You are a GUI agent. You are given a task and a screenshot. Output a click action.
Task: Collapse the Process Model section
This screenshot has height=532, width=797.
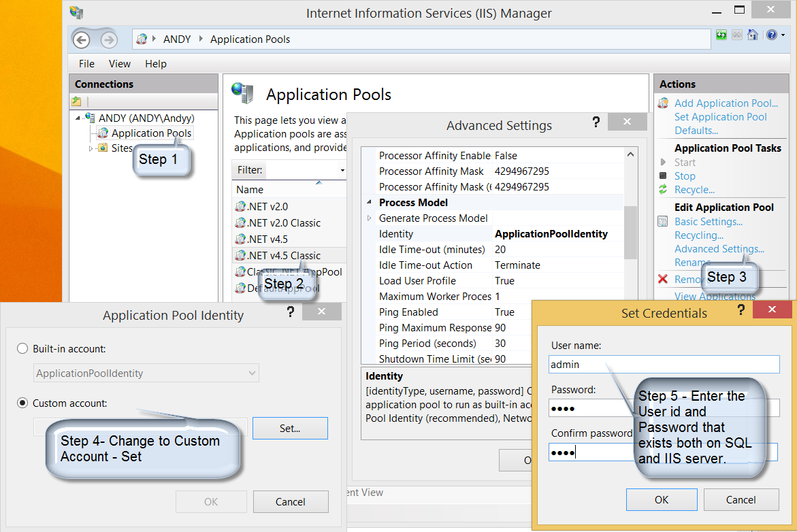click(x=370, y=203)
